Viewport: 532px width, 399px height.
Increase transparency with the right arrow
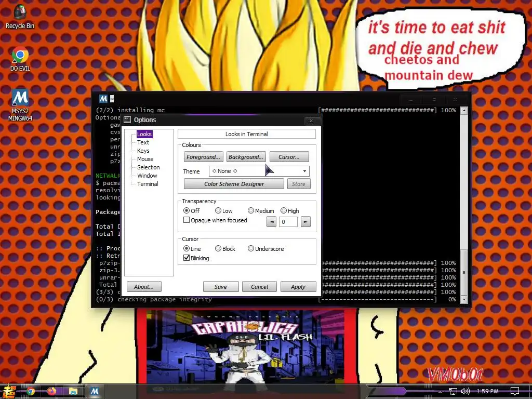(305, 222)
